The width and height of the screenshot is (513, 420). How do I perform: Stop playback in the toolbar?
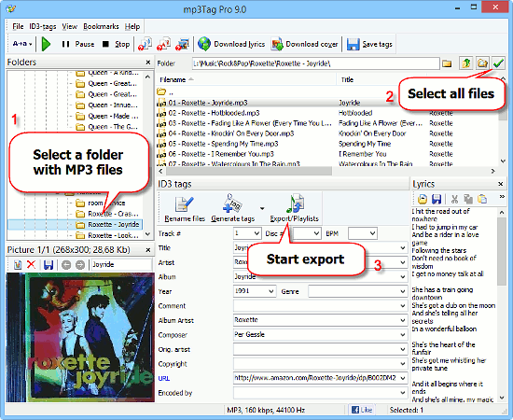pyautogui.click(x=116, y=44)
